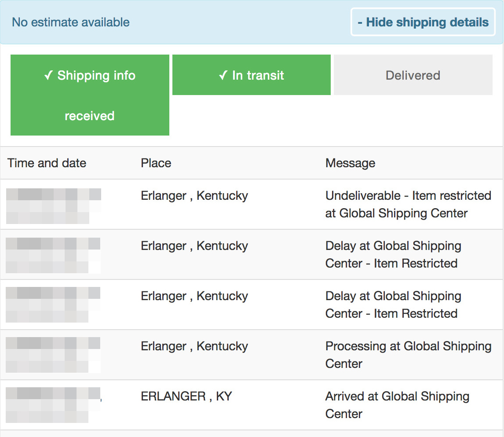Click the Time and date column header

pyautogui.click(x=47, y=163)
